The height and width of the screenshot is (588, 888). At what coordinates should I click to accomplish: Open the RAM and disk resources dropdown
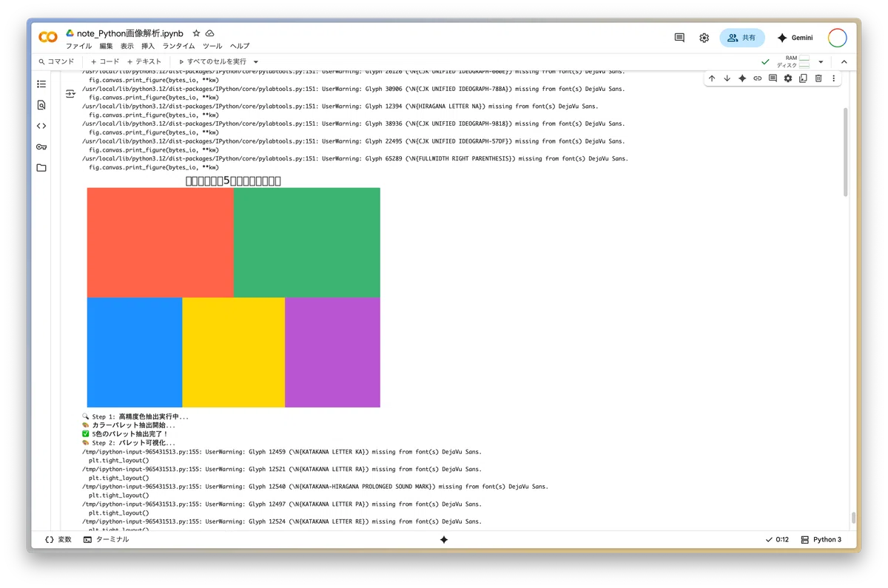(x=821, y=61)
